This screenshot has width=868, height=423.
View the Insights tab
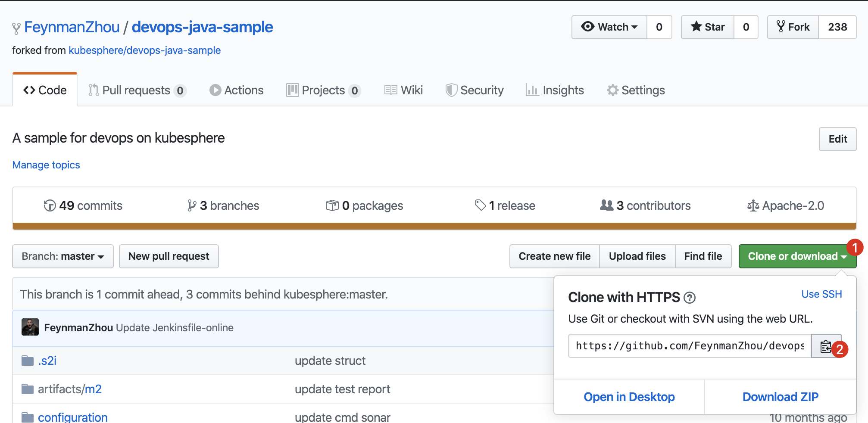[x=555, y=90]
